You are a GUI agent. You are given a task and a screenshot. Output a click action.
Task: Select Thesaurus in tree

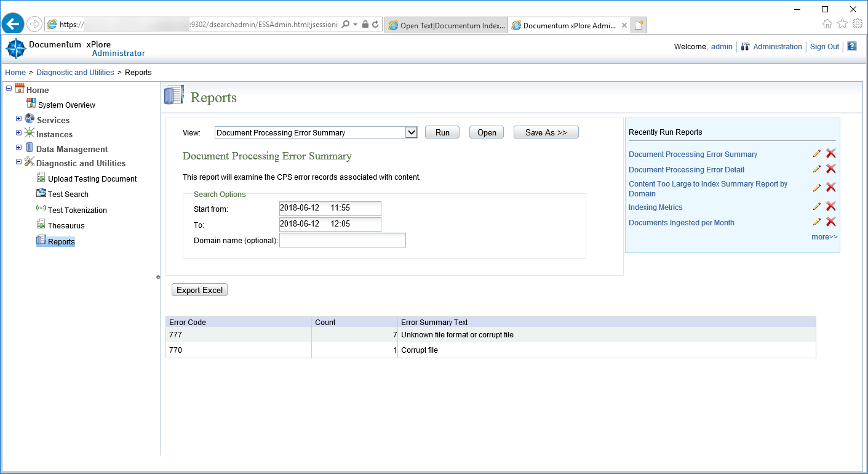pos(66,226)
